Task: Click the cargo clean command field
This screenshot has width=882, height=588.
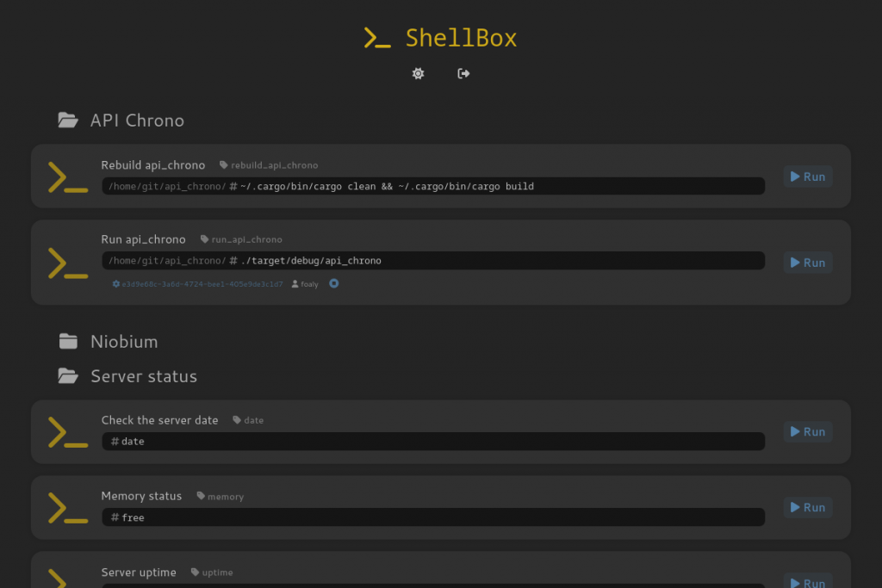Action: pos(432,186)
